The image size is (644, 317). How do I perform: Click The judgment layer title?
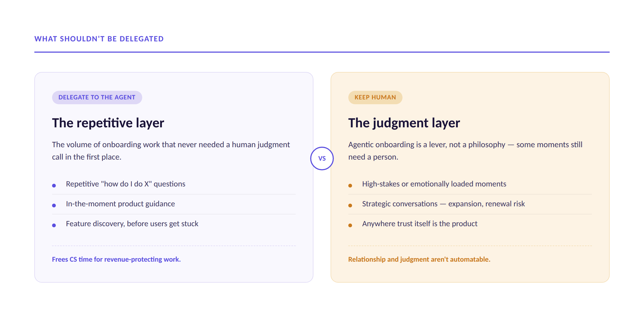[404, 123]
